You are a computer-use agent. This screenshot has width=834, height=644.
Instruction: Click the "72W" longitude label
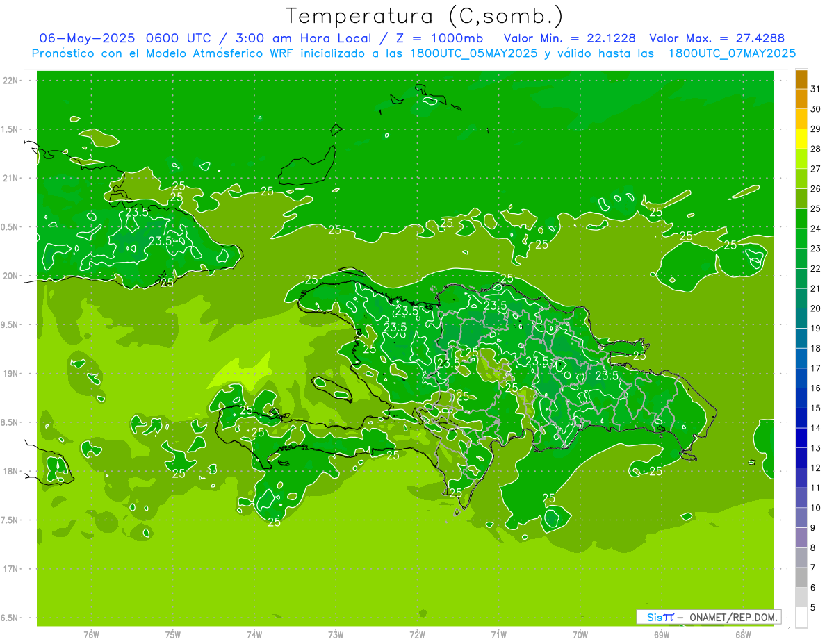coord(417,635)
